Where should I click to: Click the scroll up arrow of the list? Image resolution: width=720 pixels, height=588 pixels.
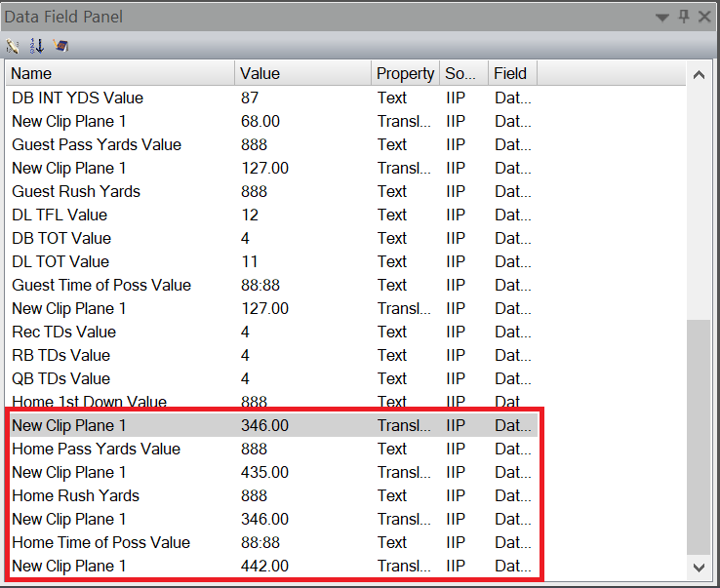pos(698,75)
